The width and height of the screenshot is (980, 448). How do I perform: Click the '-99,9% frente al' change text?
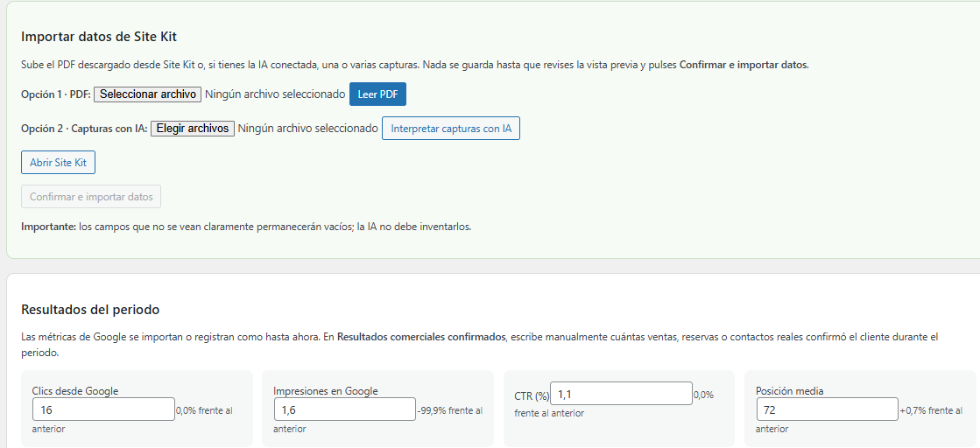[x=448, y=410]
